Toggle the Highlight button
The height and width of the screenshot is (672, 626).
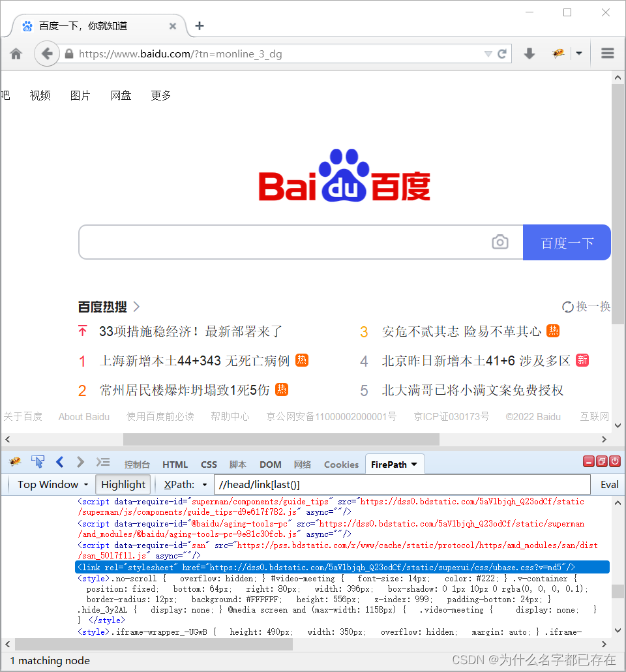click(x=123, y=485)
